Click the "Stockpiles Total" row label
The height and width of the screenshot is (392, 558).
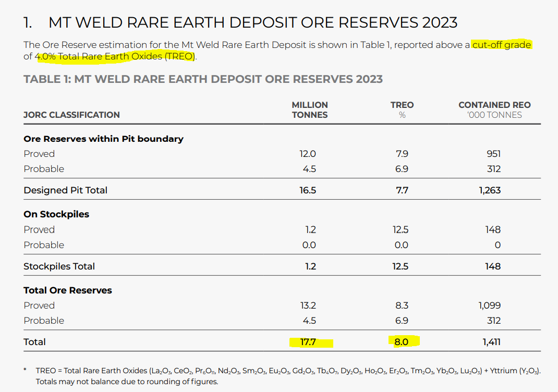pos(59,266)
